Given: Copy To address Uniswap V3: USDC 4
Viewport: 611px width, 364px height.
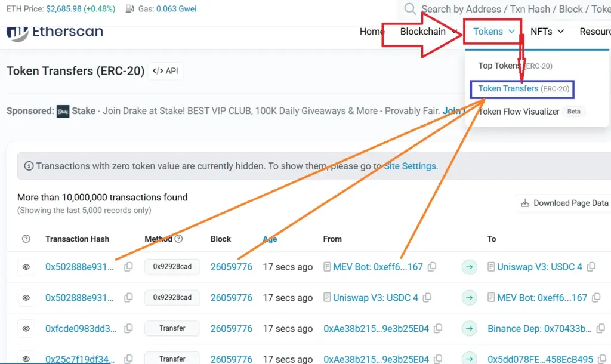Looking at the screenshot, I should click(591, 267).
